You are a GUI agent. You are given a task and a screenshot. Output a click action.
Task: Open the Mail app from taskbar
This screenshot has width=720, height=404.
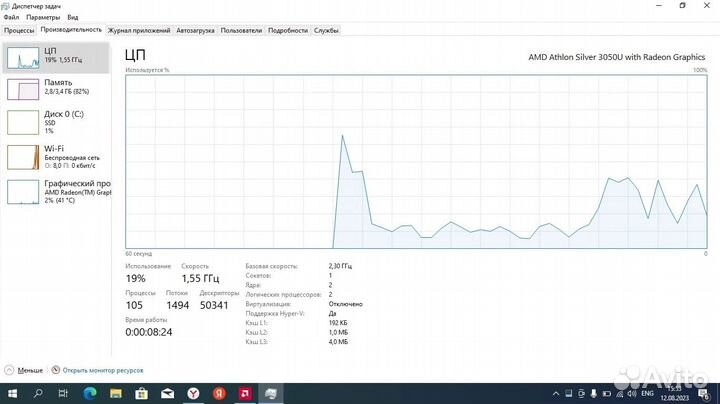[x=167, y=393]
